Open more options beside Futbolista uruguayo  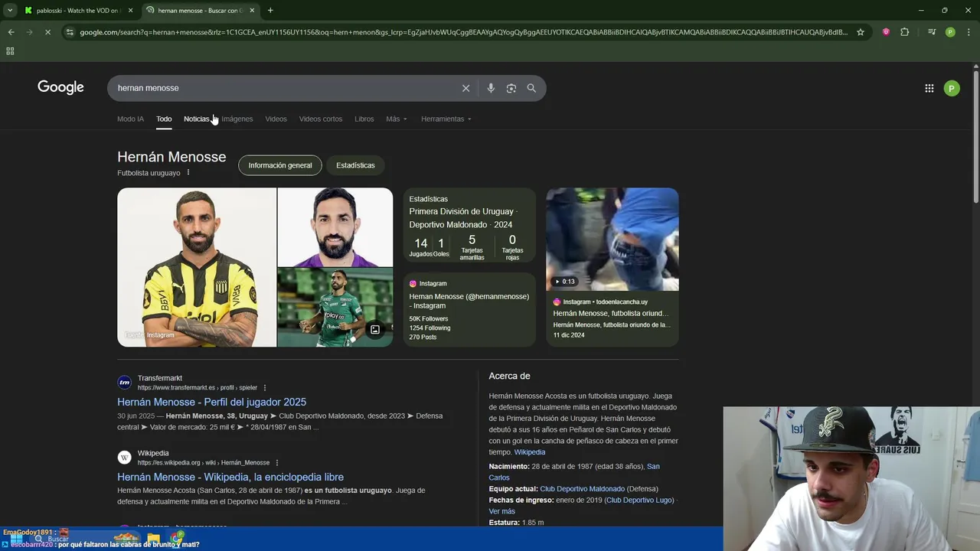(188, 172)
